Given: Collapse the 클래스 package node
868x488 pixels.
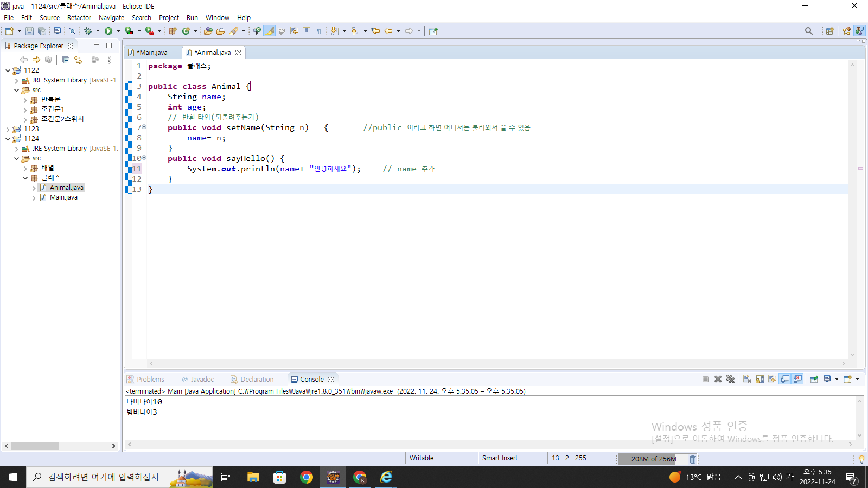Looking at the screenshot, I should (25, 178).
